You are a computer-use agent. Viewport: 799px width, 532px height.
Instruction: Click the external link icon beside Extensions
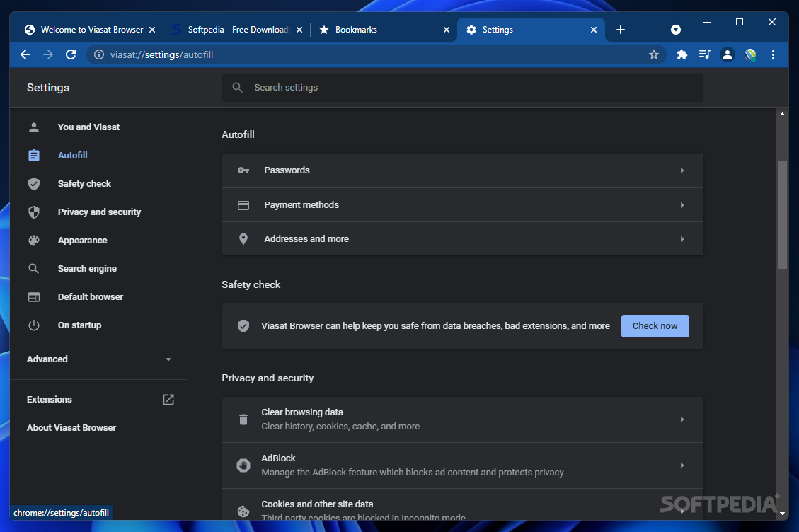168,400
